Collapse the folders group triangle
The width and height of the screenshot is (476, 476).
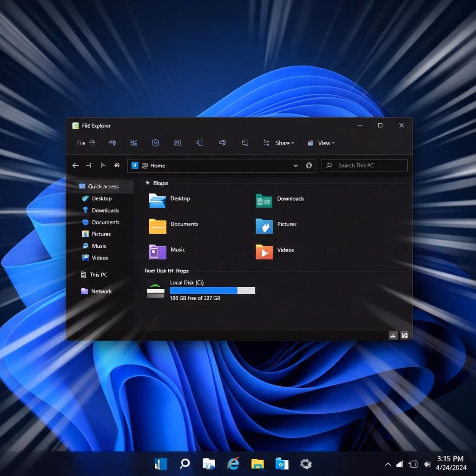click(147, 183)
